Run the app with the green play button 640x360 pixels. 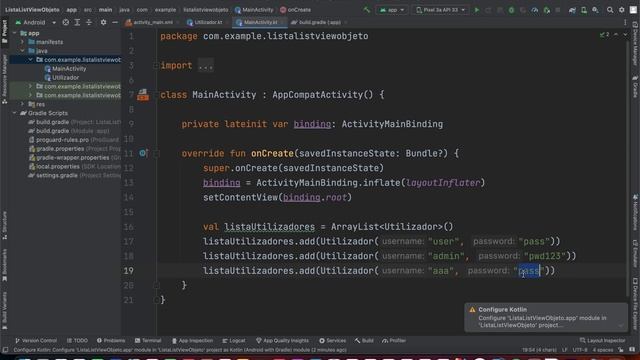[476, 10]
